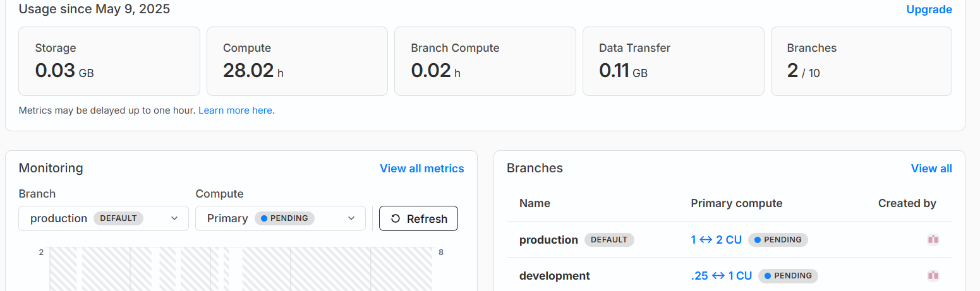Image resolution: width=980 pixels, height=291 pixels.
Task: Click the Refresh button
Action: click(x=418, y=218)
